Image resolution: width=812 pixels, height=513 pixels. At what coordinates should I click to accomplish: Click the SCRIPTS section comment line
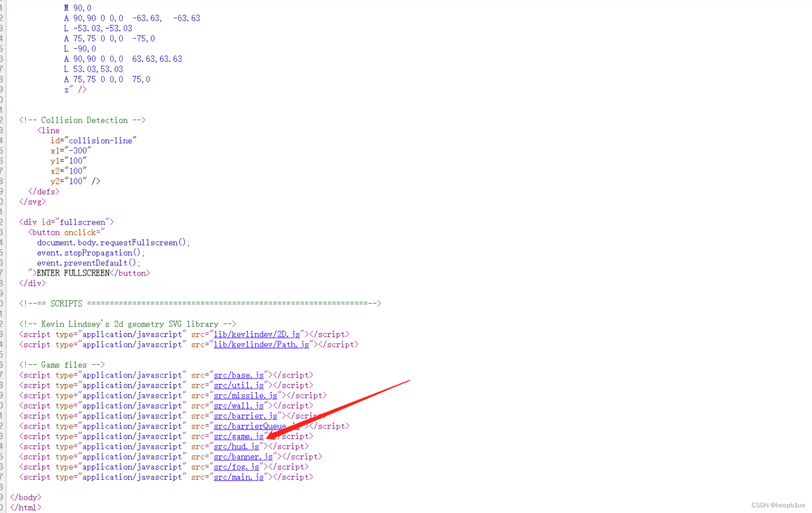200,303
